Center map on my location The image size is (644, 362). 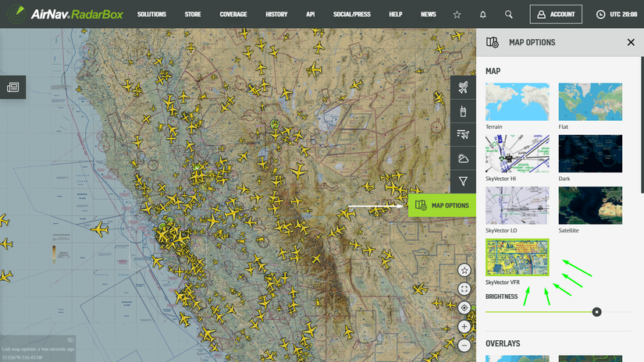pos(464,307)
